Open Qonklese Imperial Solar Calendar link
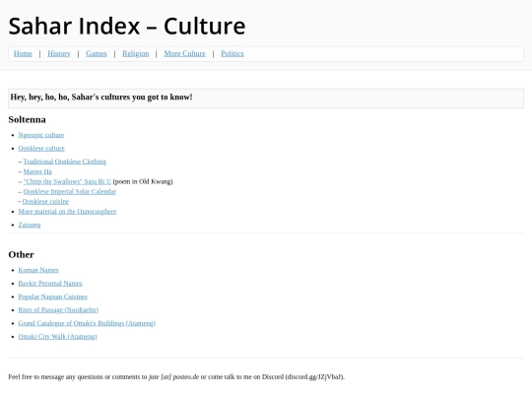 pyautogui.click(x=70, y=192)
